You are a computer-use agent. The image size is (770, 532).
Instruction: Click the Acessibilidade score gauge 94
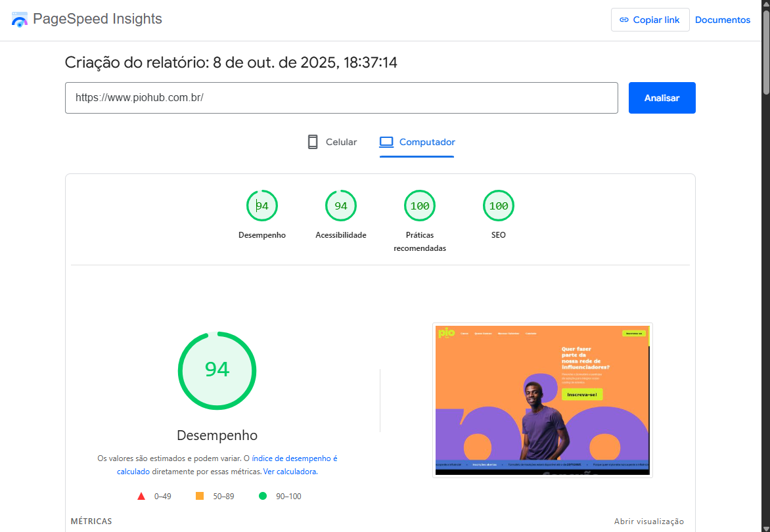[341, 206]
